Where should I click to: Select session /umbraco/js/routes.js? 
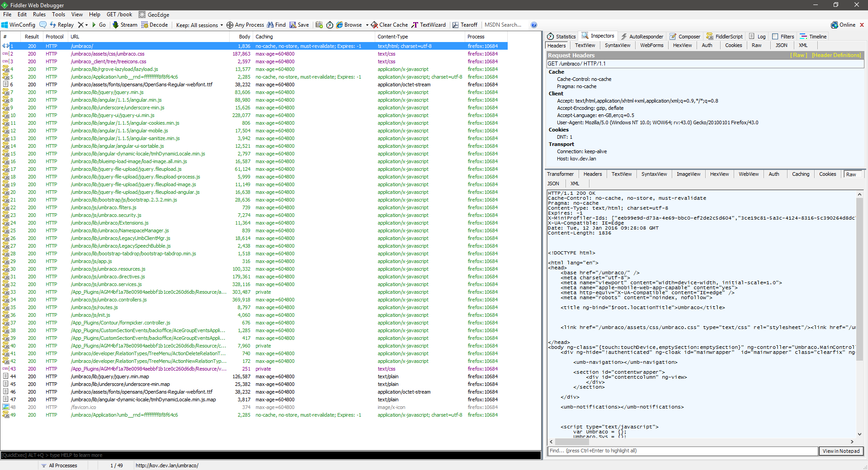point(254,307)
